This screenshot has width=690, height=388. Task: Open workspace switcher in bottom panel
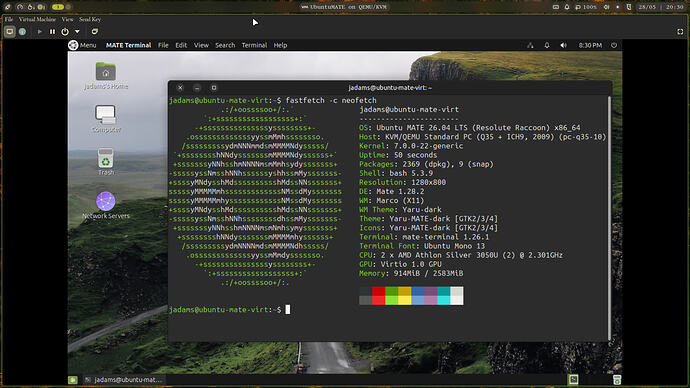pos(573,380)
